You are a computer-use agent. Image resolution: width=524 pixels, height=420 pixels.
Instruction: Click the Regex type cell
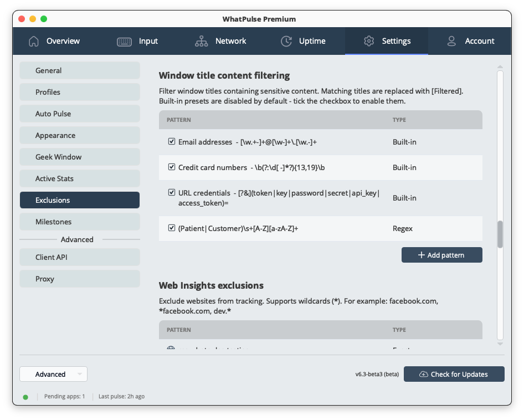click(402, 228)
